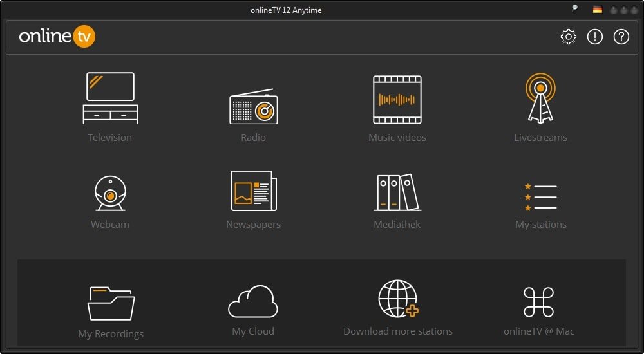Open the My Recordings folder icon
644x354 pixels.
point(111,303)
